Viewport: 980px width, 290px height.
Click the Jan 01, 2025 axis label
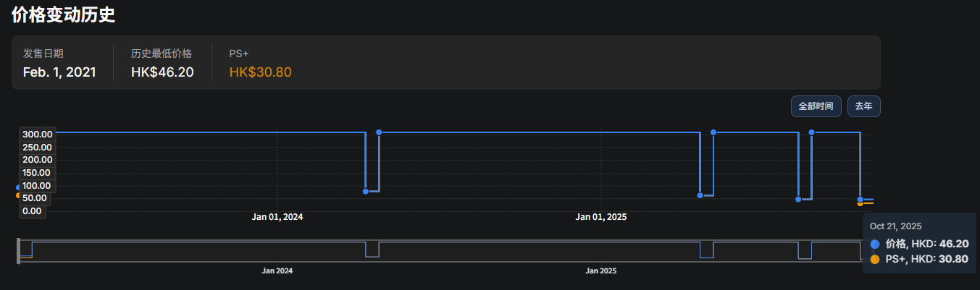(x=601, y=217)
